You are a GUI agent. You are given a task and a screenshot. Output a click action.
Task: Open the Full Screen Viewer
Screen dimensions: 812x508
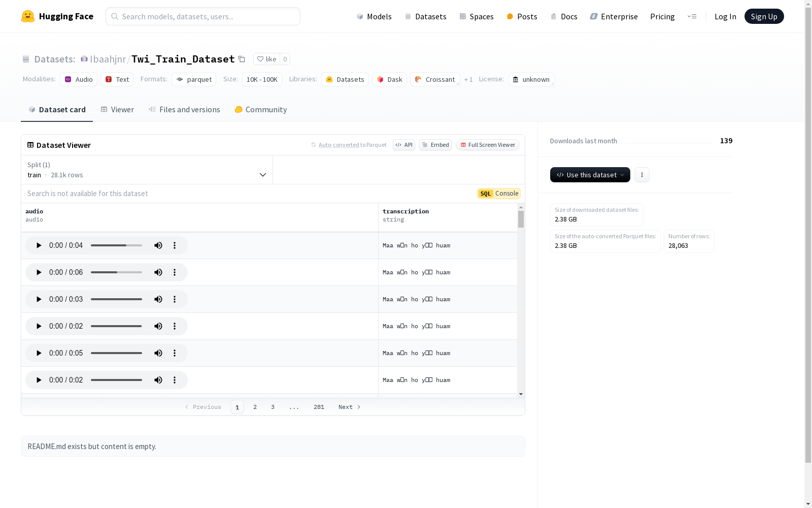point(488,145)
